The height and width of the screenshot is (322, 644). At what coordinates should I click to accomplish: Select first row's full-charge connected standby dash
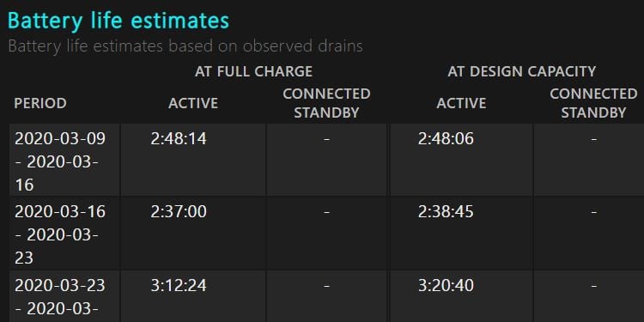326,139
